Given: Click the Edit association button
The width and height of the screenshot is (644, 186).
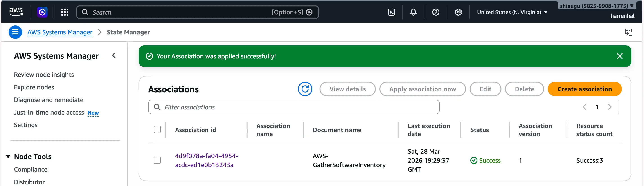Looking at the screenshot, I should [x=486, y=89].
